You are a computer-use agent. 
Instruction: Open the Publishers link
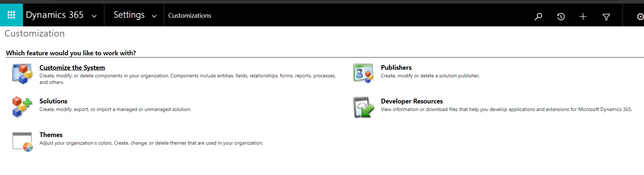click(x=396, y=68)
